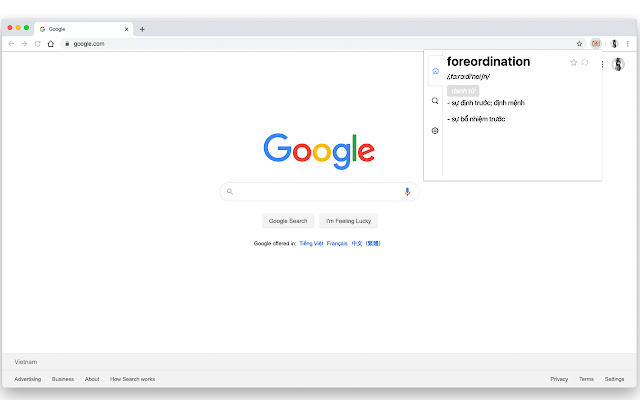Viewport: 640px width, 400px height.
Task: Open a new tab with plus button
Action: click(142, 29)
